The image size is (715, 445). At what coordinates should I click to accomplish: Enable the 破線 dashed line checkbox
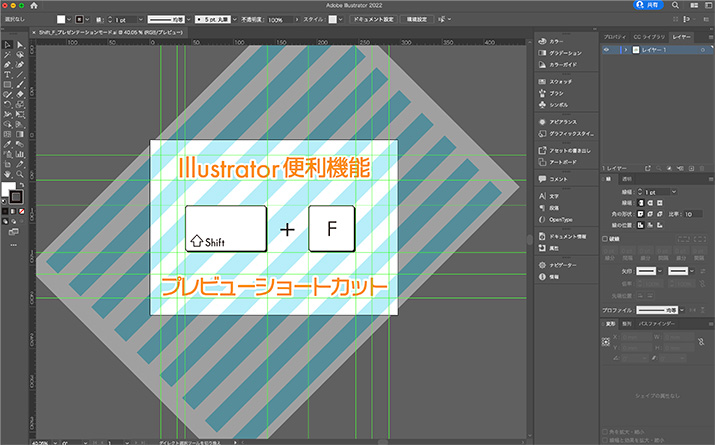(x=605, y=238)
